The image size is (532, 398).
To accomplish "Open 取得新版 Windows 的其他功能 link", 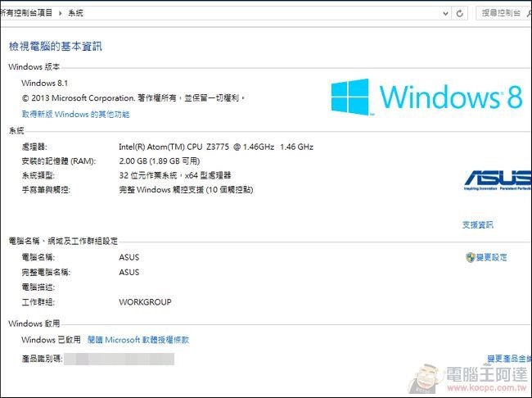I will coord(75,114).
